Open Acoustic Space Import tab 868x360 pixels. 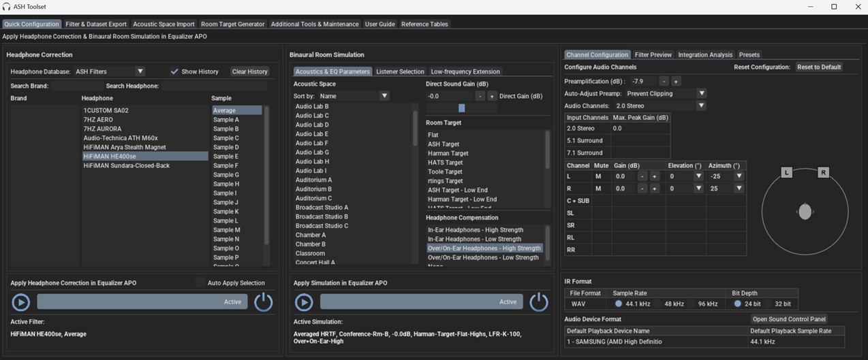[x=164, y=24]
